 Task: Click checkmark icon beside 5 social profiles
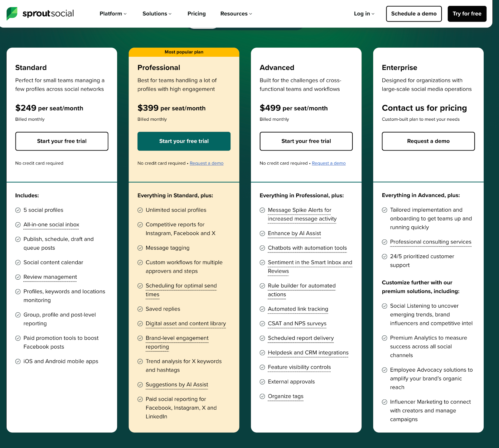coord(18,210)
